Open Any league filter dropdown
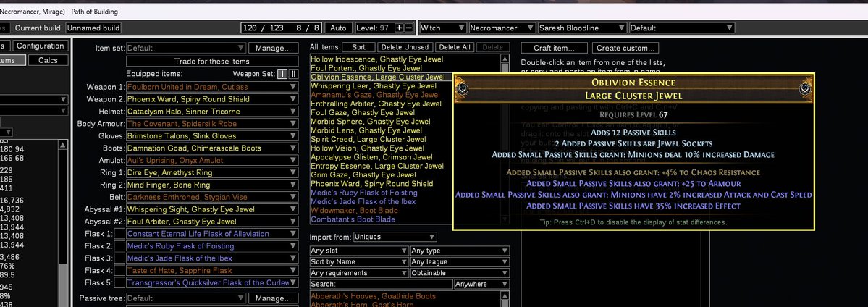The width and height of the screenshot is (868, 307). click(460, 262)
